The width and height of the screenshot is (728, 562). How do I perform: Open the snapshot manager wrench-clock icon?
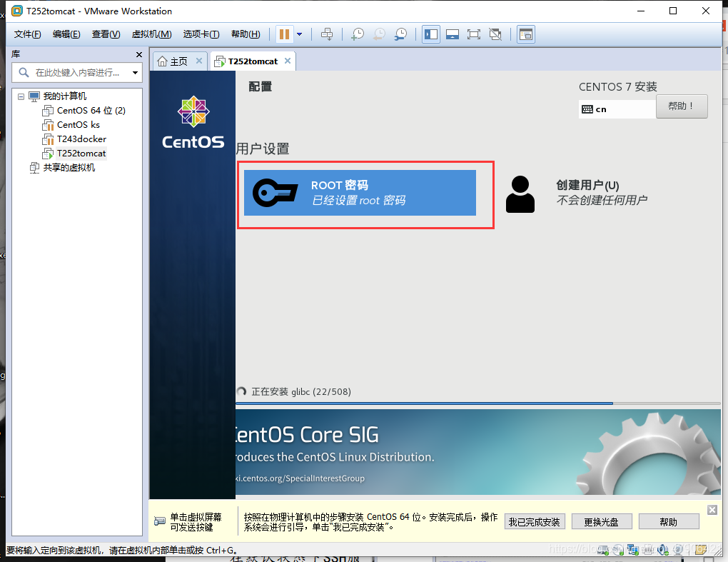[x=400, y=34]
